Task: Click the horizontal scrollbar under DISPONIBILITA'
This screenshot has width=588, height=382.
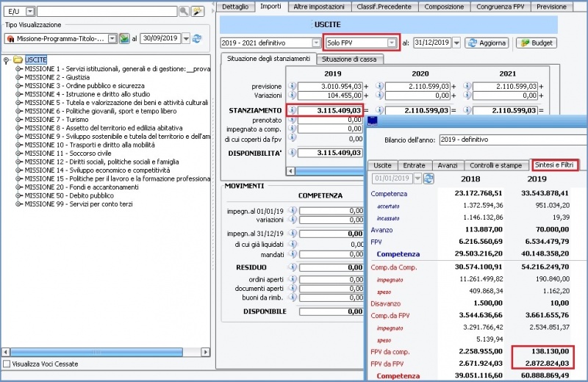Action: click(331, 170)
